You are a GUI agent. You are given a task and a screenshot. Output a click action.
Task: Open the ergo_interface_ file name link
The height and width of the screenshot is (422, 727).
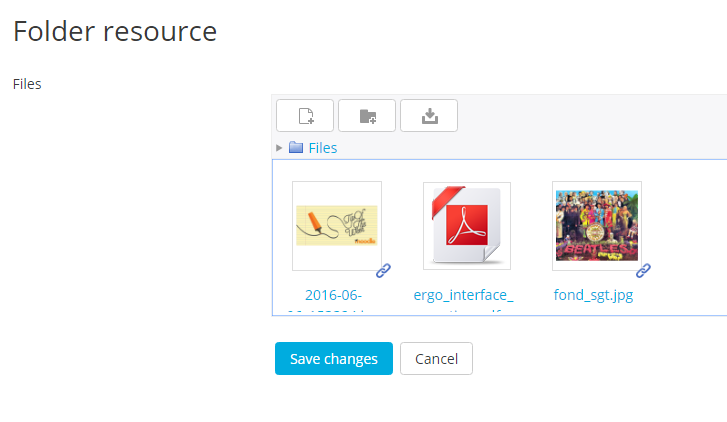point(464,295)
